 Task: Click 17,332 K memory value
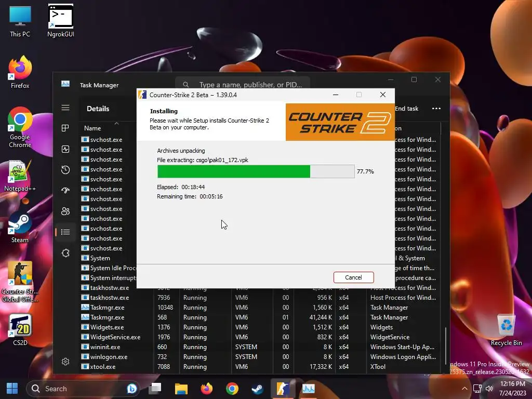point(321,367)
